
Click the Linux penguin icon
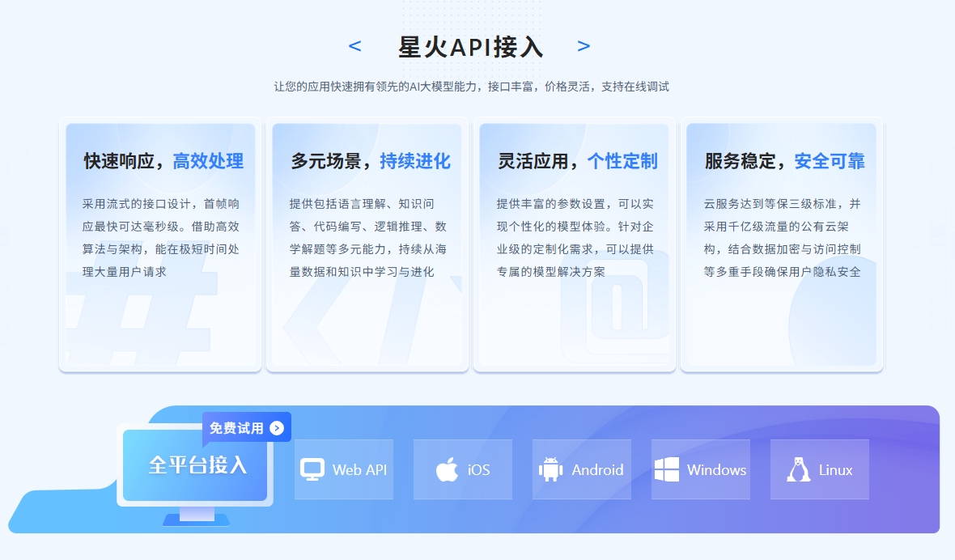(x=799, y=469)
